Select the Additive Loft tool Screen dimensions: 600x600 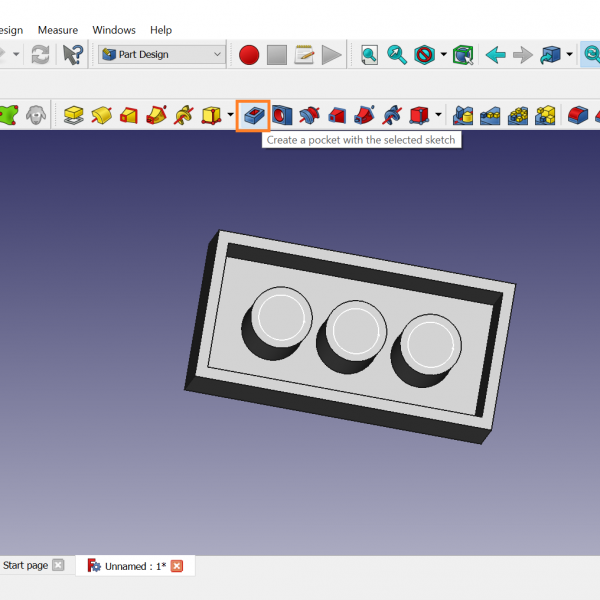click(128, 115)
